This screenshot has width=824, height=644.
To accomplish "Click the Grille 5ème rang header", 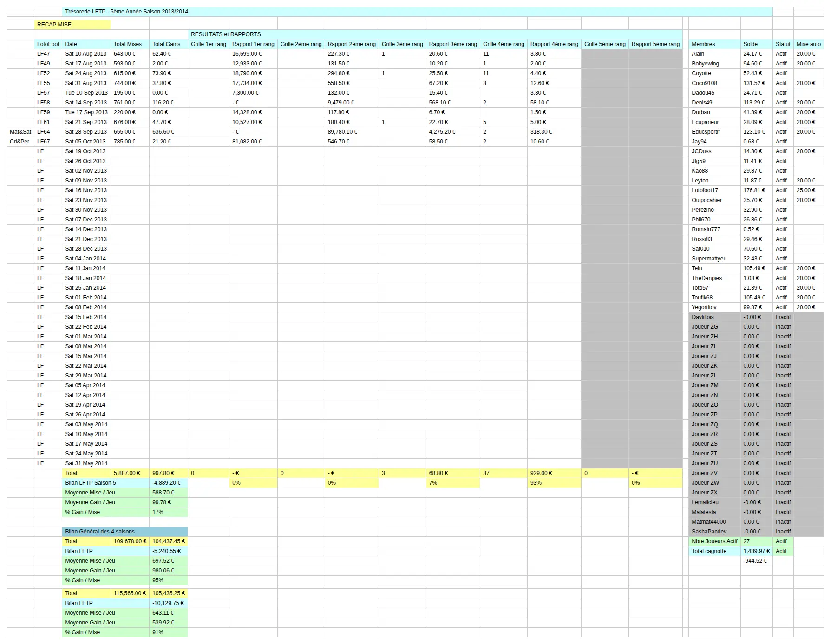I will click(605, 44).
